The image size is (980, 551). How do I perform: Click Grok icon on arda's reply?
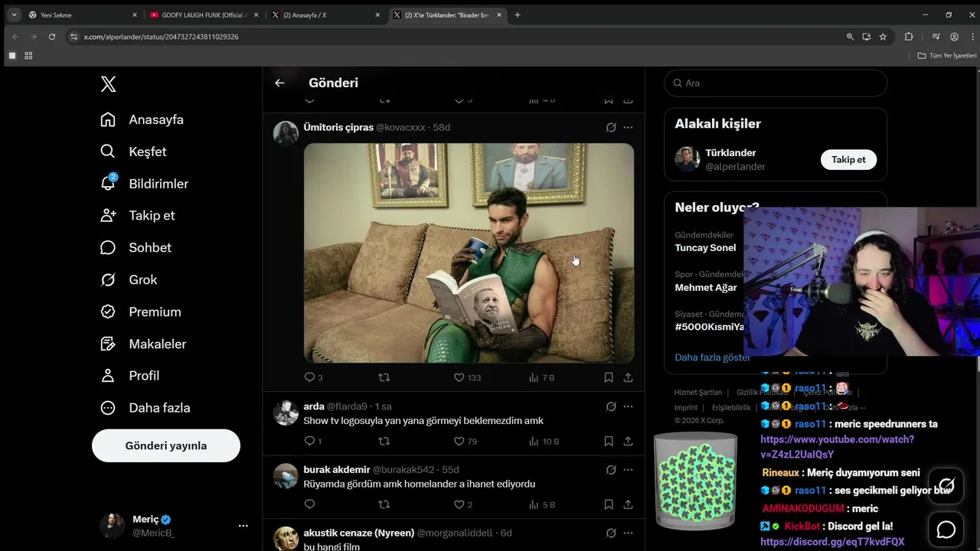(x=611, y=406)
